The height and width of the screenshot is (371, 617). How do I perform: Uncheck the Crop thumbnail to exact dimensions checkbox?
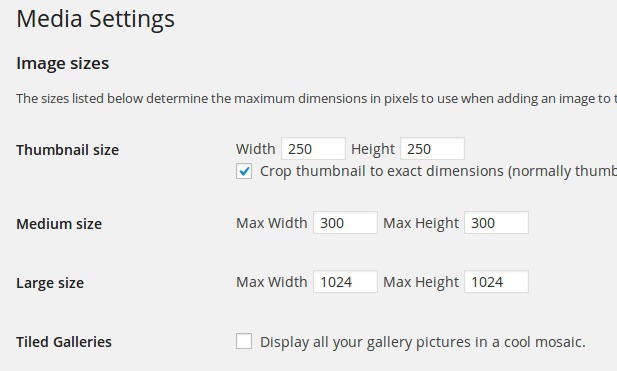click(244, 172)
